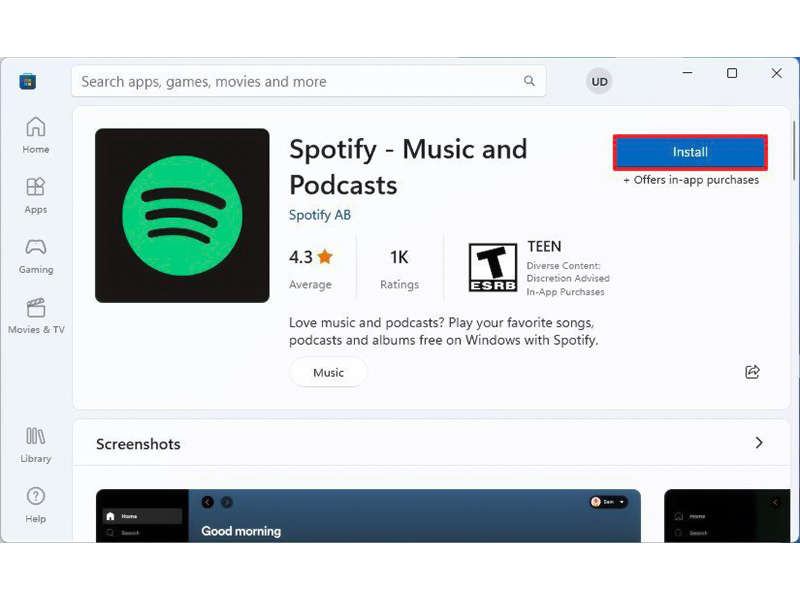Open Help from the sidebar
Viewport: 800px width, 600px height.
[36, 505]
